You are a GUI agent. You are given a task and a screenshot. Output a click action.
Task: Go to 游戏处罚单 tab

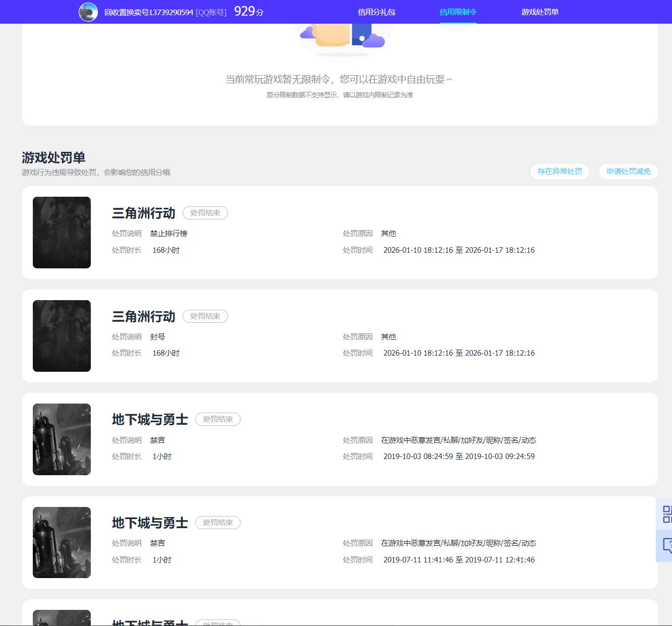point(540,12)
